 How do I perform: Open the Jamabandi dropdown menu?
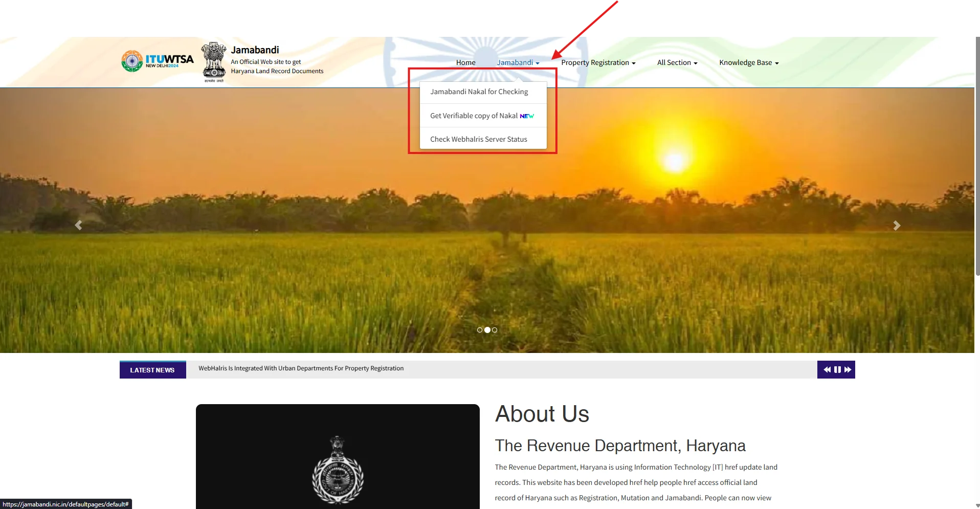point(518,62)
